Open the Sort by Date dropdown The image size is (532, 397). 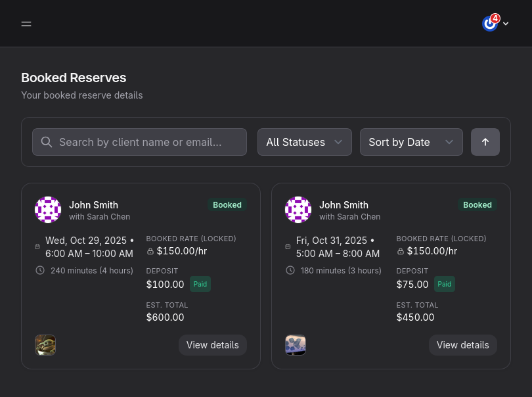point(411,142)
